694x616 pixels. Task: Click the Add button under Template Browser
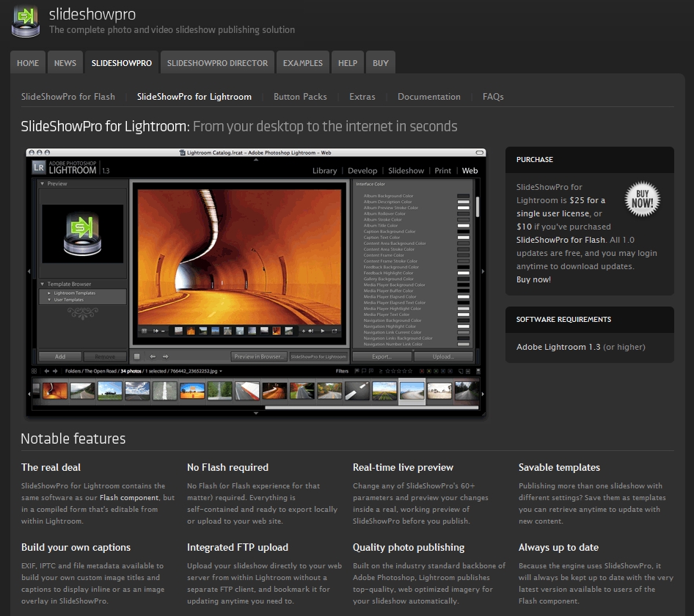pos(59,356)
